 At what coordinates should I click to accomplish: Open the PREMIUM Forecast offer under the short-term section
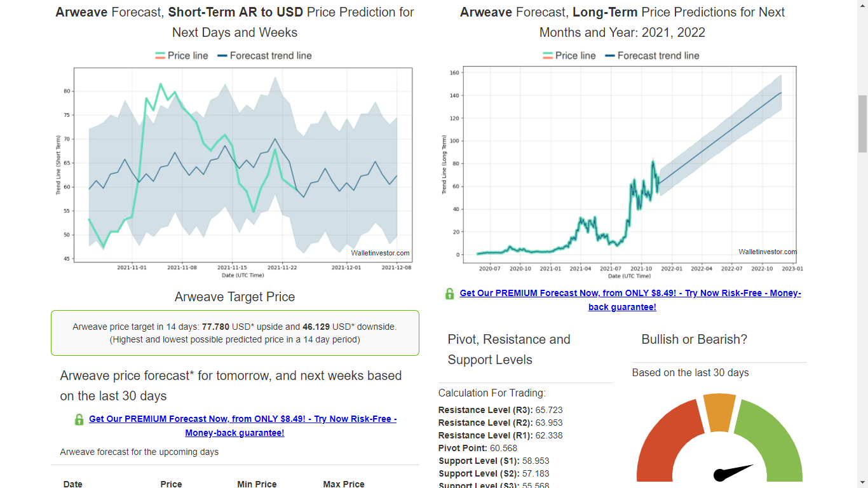[x=243, y=419]
